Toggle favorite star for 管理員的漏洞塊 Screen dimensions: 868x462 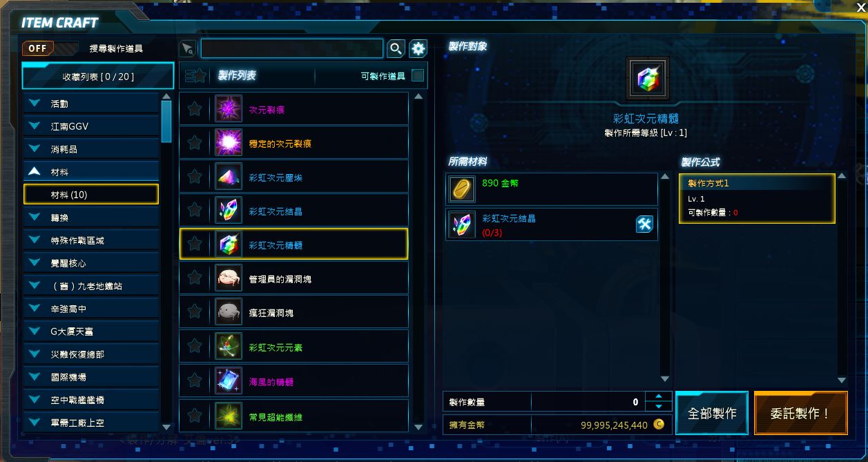point(195,279)
